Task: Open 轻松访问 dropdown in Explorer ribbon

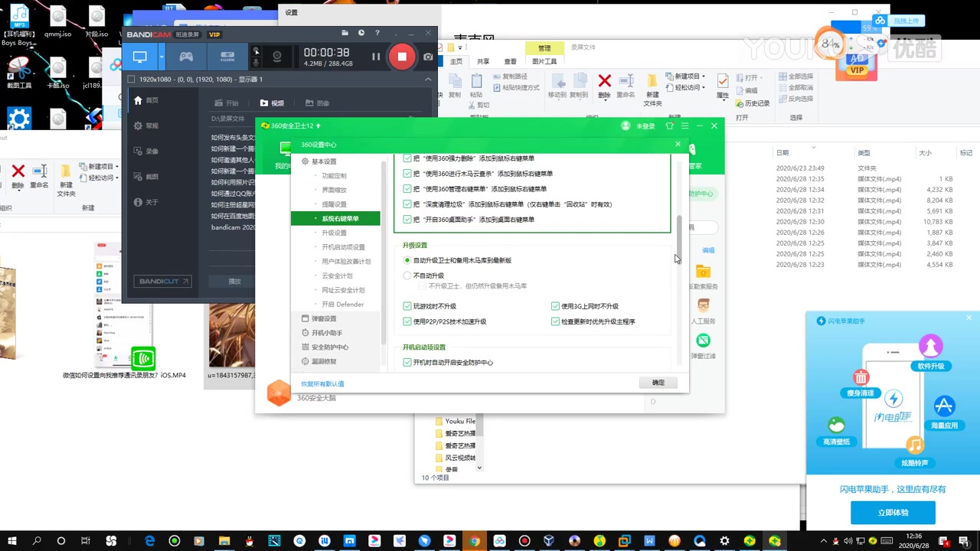Action: 685,87
